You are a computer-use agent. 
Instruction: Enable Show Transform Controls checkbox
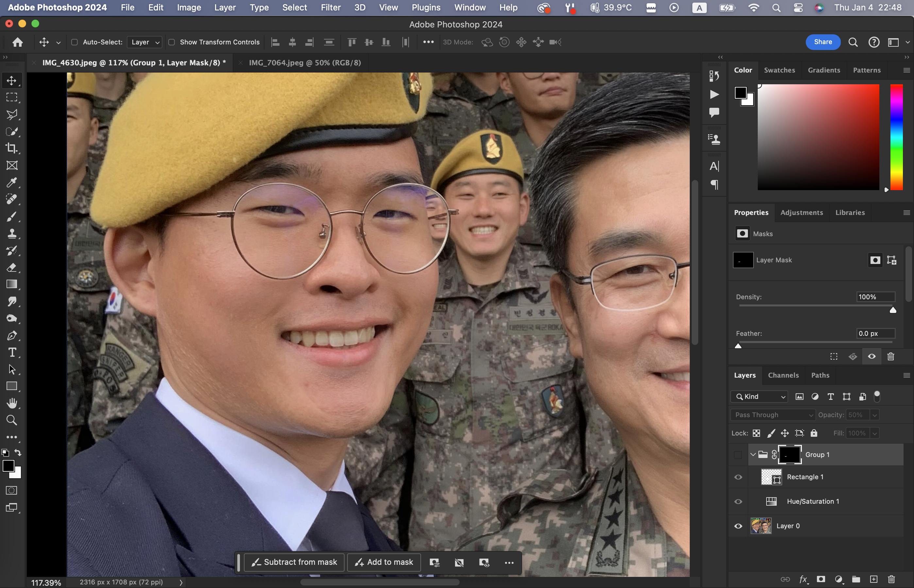tap(172, 42)
